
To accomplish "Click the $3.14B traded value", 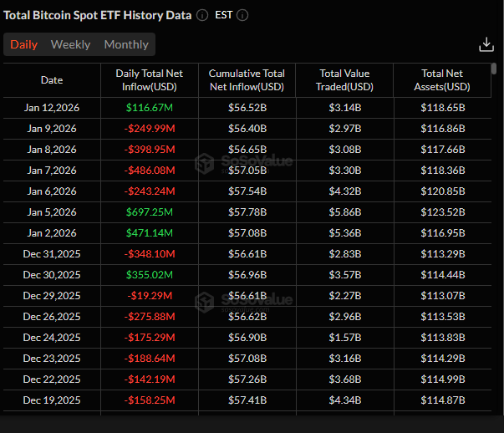I will 345,108.
